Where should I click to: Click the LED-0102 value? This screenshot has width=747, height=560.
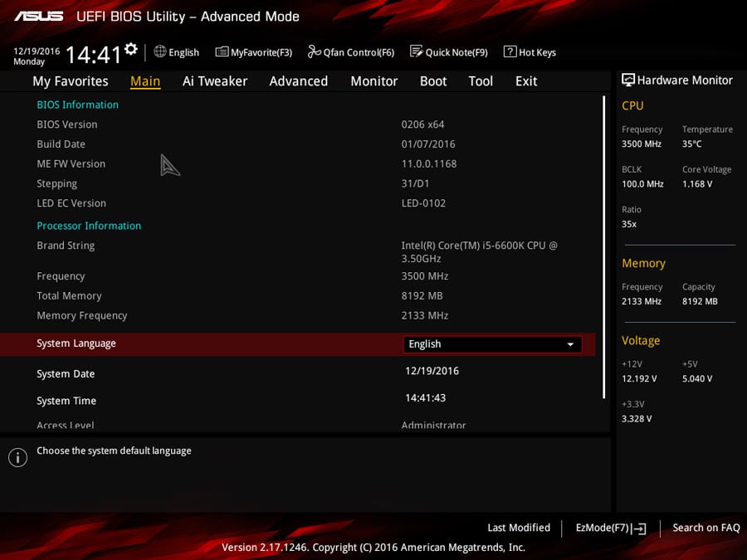(423, 203)
